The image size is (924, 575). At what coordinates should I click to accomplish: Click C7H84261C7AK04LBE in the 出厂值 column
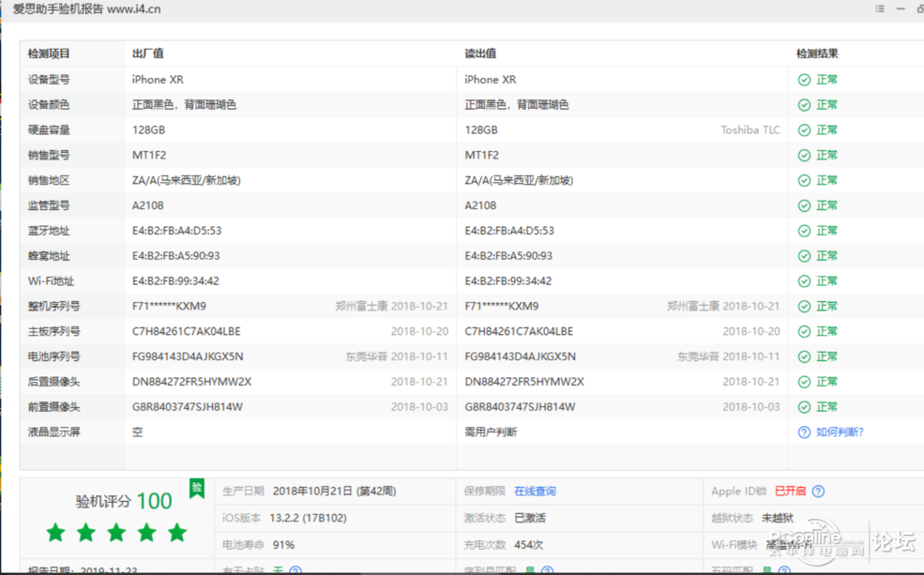[x=187, y=332]
